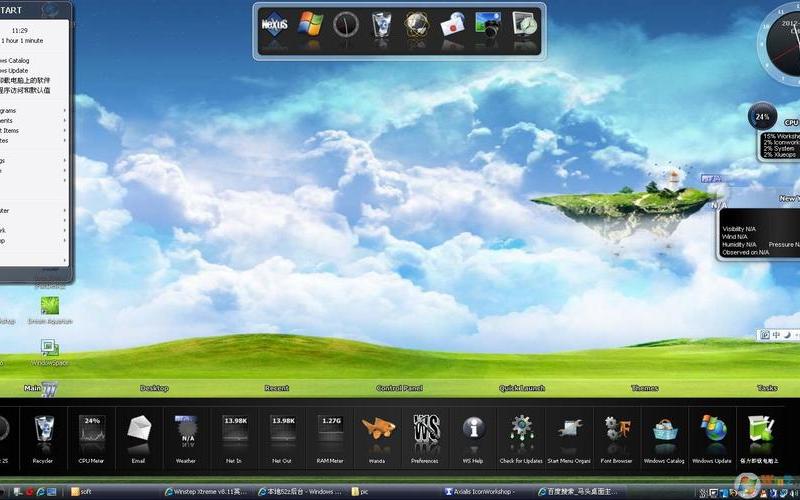Open the Email shelf icon
Screen dimensions: 800x500
[139, 428]
